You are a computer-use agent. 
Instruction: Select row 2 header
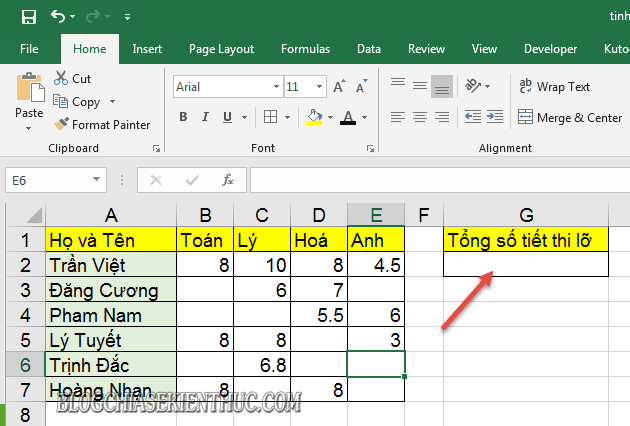tap(25, 264)
